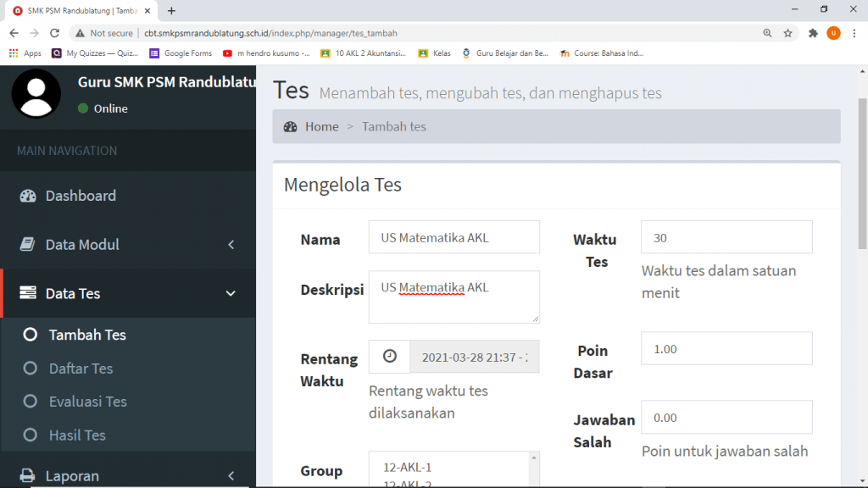This screenshot has height=488, width=868.
Task: Click the Guru SMK PSM Randublatung username
Action: (x=167, y=82)
